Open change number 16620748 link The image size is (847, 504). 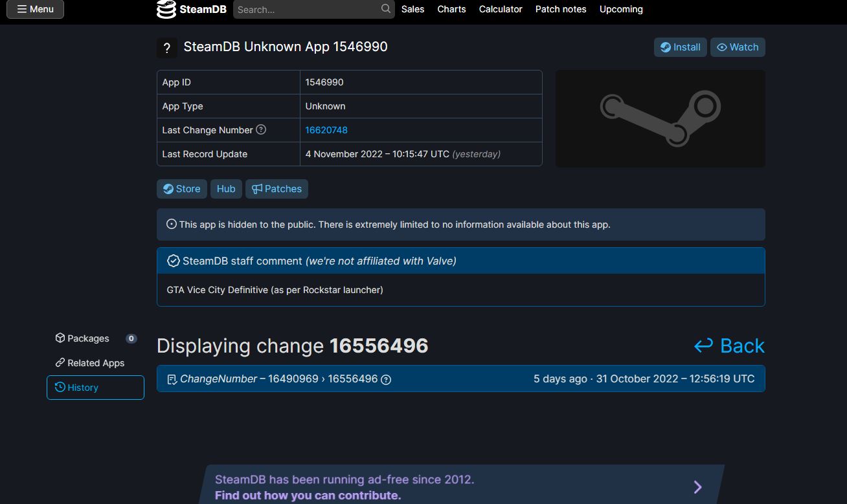click(x=326, y=130)
